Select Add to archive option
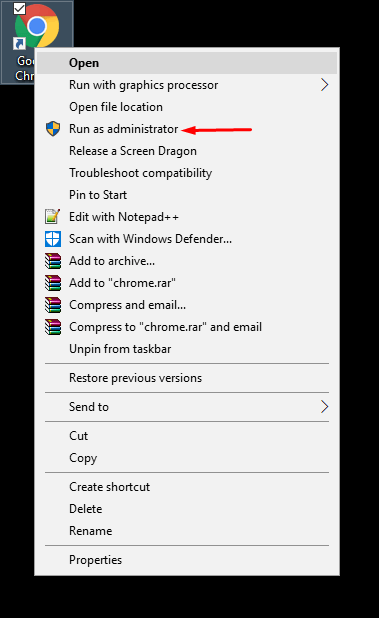The height and width of the screenshot is (618, 379). pyautogui.click(x=187, y=261)
